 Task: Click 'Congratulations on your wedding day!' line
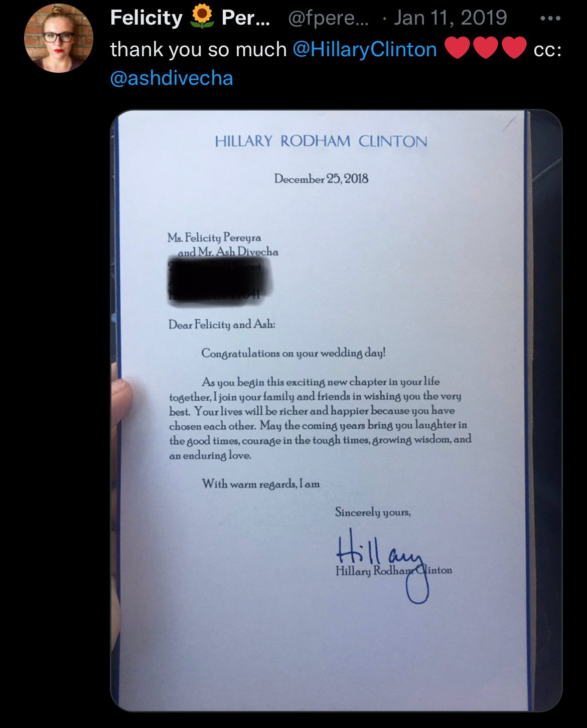click(293, 353)
